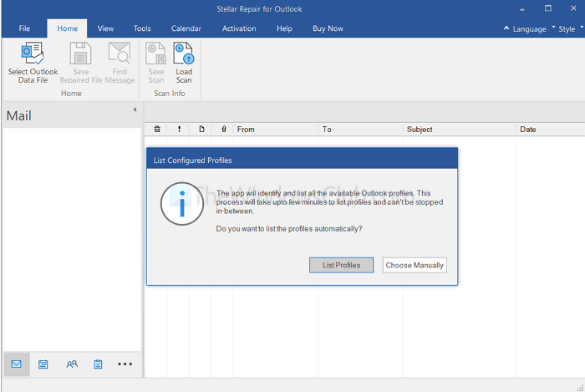Collapse the Mail pane arrow

[x=135, y=109]
